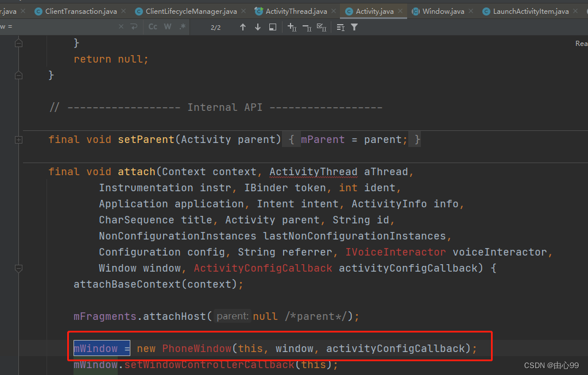Click the select all occurrences icon
This screenshot has width=588, height=375.
[321, 26]
